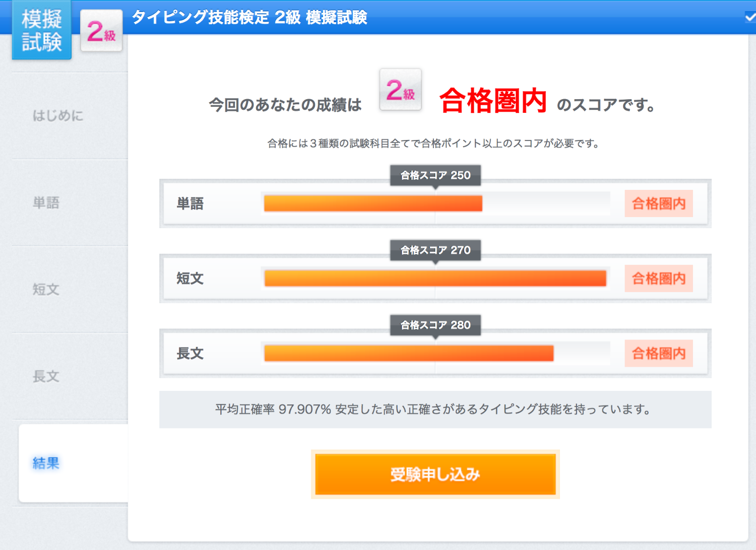756x550 pixels.
Task: Select the 結果 sidebar tab
Action: 46,463
